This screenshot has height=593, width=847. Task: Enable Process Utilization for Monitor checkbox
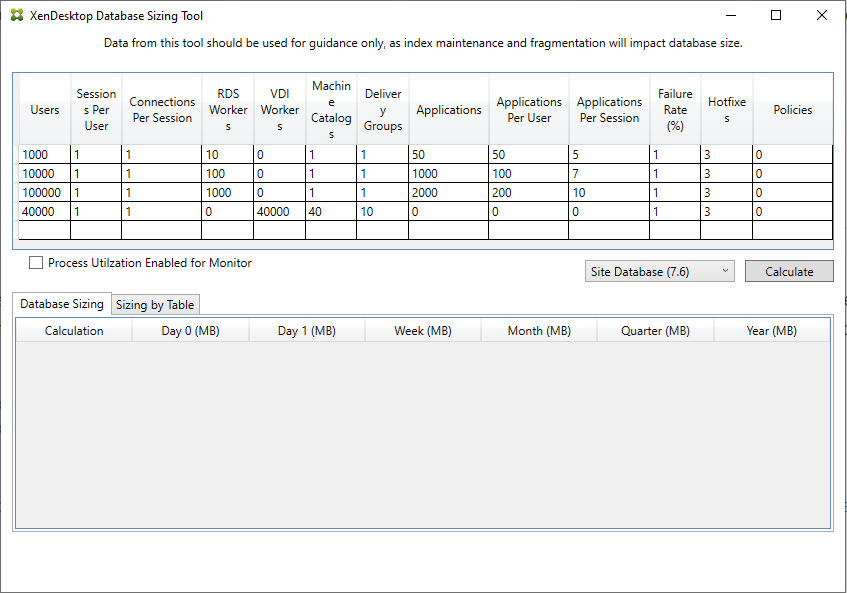point(37,263)
